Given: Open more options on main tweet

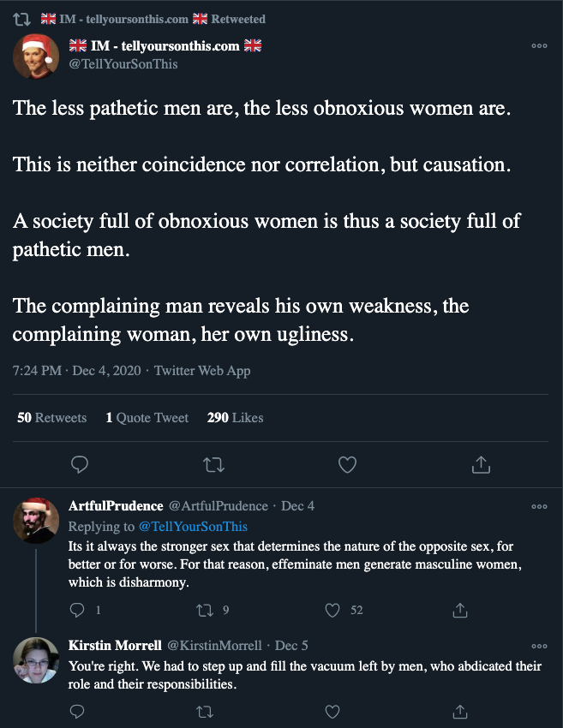Looking at the screenshot, I should pyautogui.click(x=539, y=46).
